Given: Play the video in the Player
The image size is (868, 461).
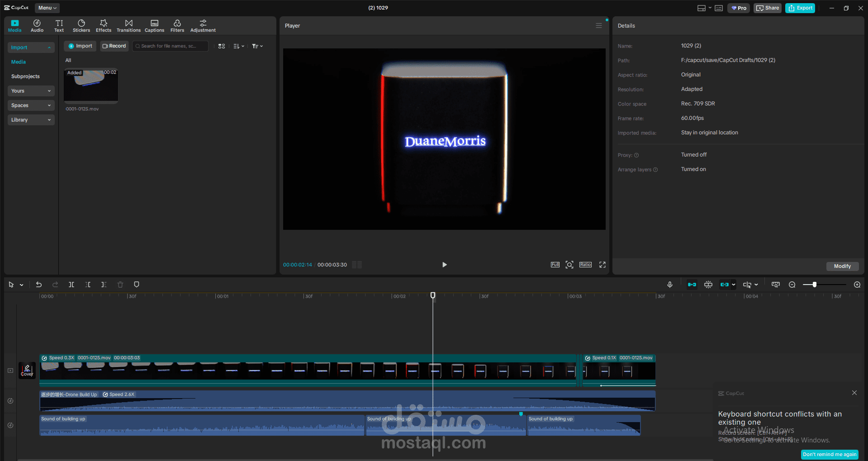Looking at the screenshot, I should point(445,265).
